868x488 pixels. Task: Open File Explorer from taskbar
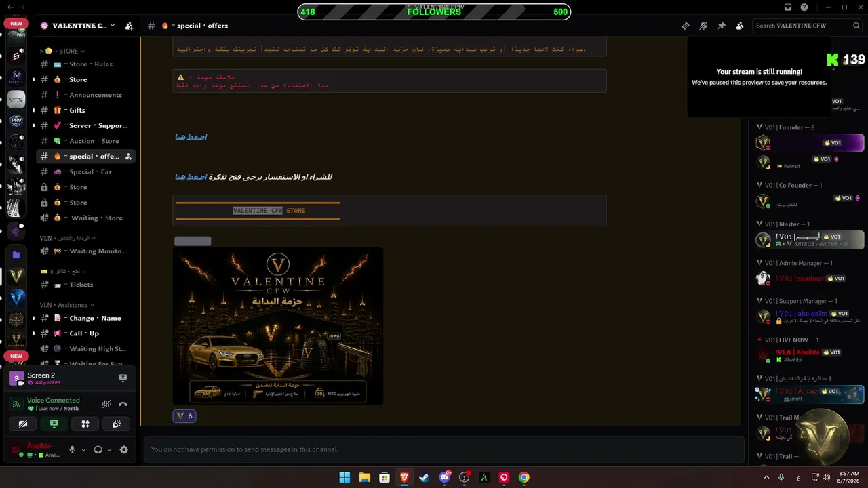364,477
